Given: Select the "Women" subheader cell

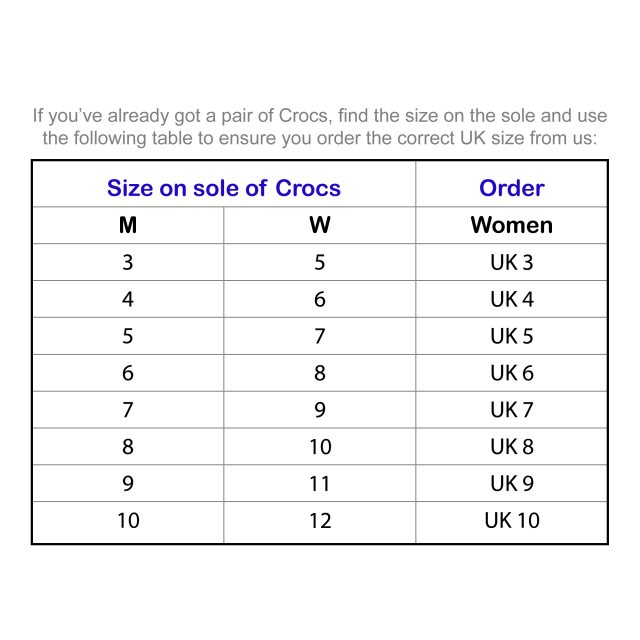Looking at the screenshot, I should point(511,225).
